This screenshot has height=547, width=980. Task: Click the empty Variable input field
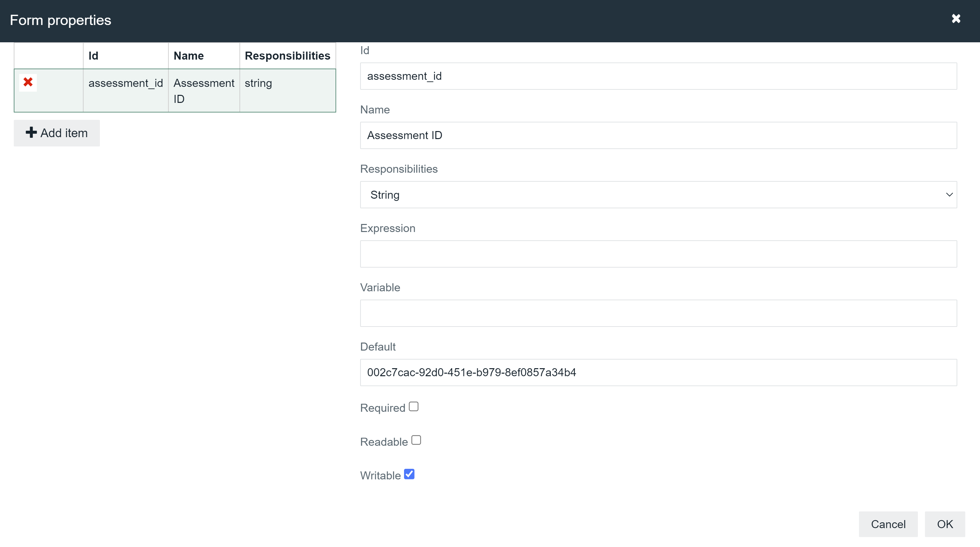point(658,313)
